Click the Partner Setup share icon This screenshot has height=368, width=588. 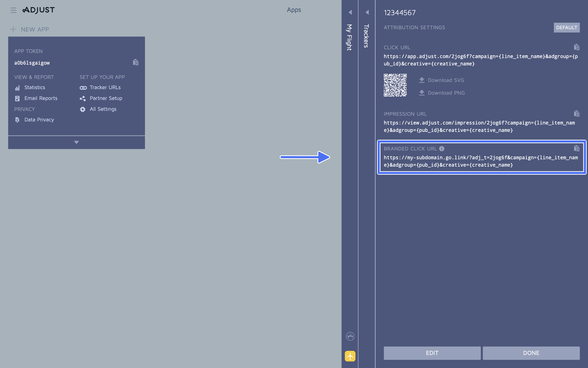point(83,98)
